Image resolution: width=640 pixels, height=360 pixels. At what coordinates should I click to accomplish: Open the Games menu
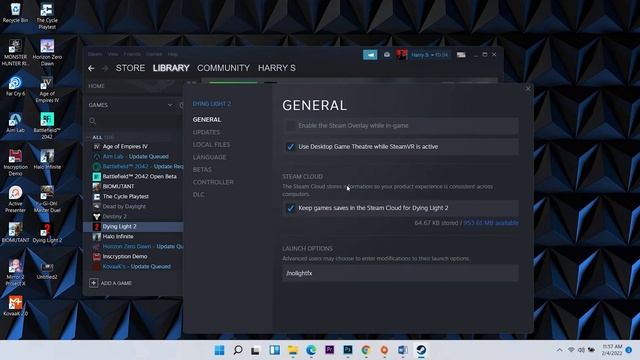pyautogui.click(x=154, y=54)
